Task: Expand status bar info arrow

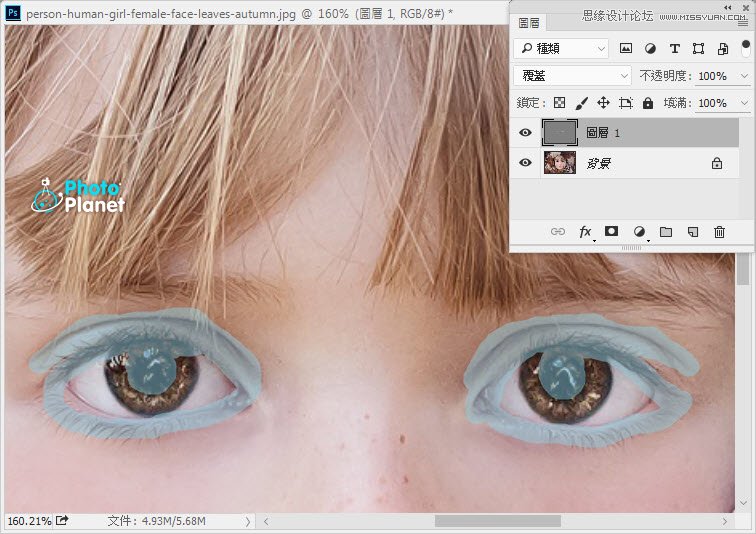Action: (x=247, y=521)
